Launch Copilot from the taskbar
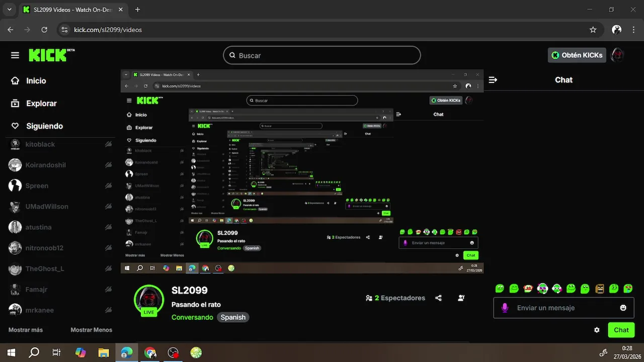This screenshot has width=644, height=362. (x=80, y=352)
